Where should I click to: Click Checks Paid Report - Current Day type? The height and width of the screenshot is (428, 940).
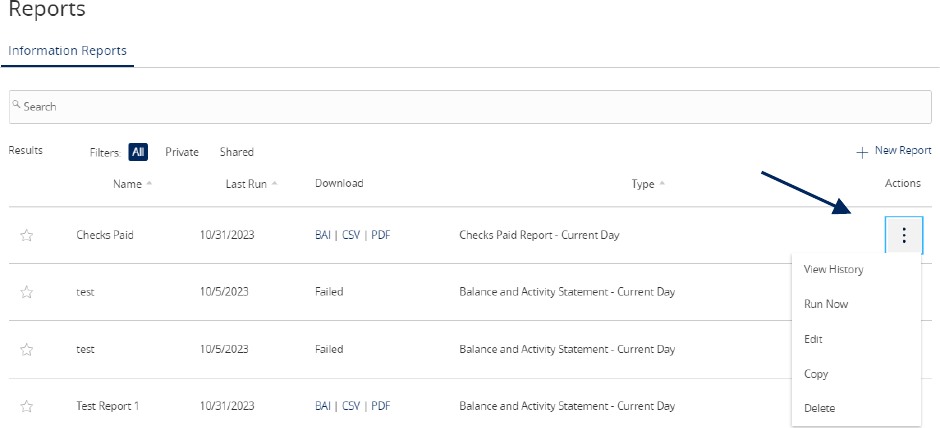(539, 235)
